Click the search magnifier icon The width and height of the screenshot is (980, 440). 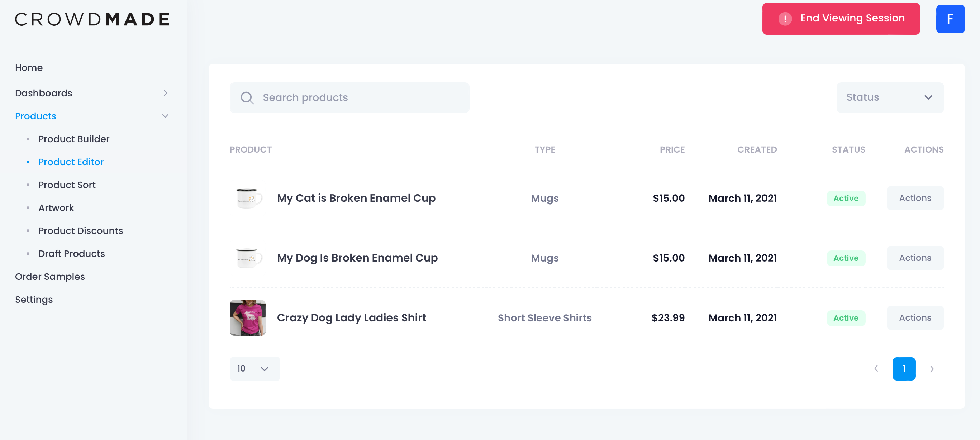coord(247,98)
